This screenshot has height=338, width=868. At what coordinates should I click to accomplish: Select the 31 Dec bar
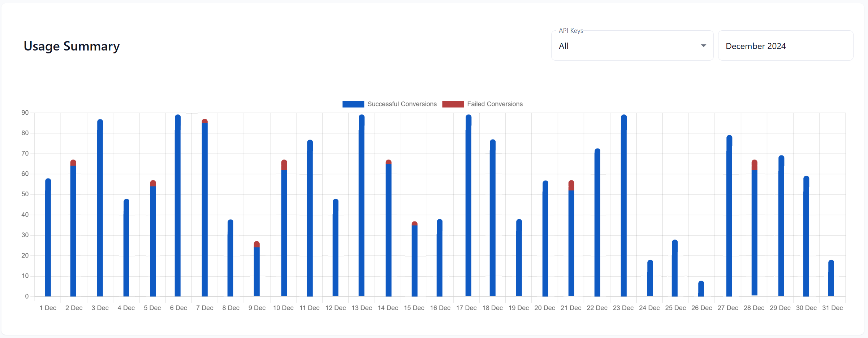pos(831,278)
